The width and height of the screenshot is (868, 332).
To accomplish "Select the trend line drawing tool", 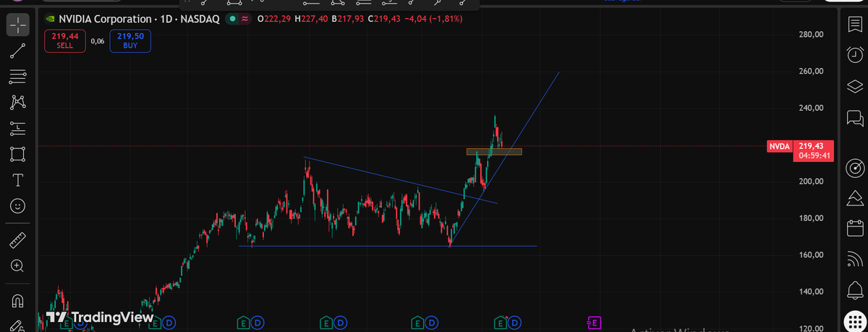I will (x=18, y=51).
